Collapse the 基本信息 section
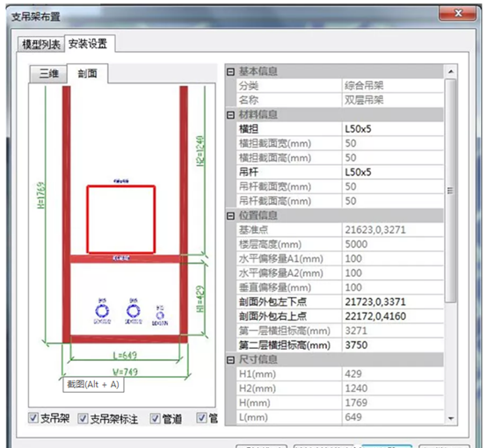Viewport: 487px width, 448px height. pyautogui.click(x=230, y=72)
